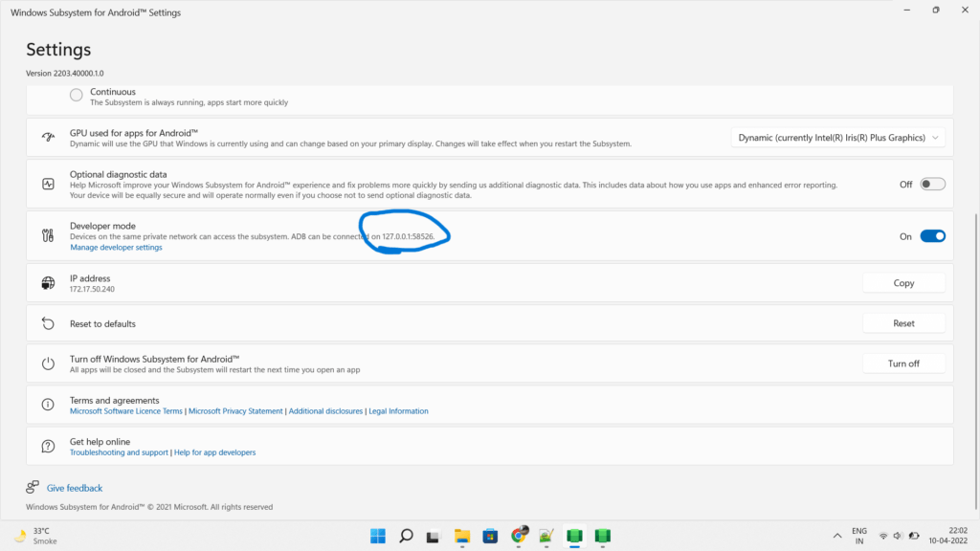Click the globe icon beside IP address
This screenshot has width=980, height=551.
[x=48, y=283]
